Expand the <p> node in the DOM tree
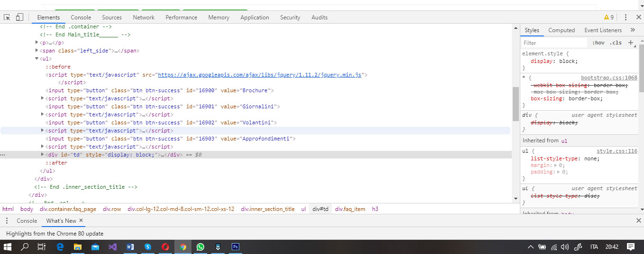 point(37,43)
